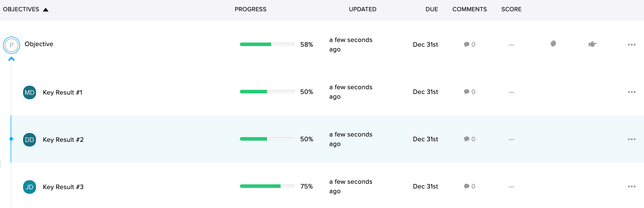The image size is (644, 208).
Task: Click the balloon icon in the Objective row
Action: (x=553, y=44)
